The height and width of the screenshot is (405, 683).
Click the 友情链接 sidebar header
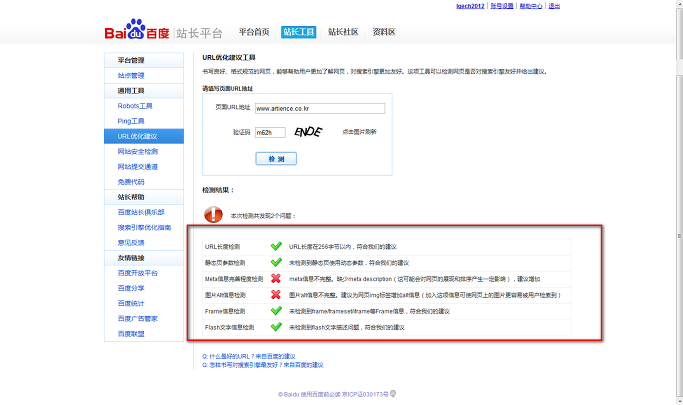(144, 258)
